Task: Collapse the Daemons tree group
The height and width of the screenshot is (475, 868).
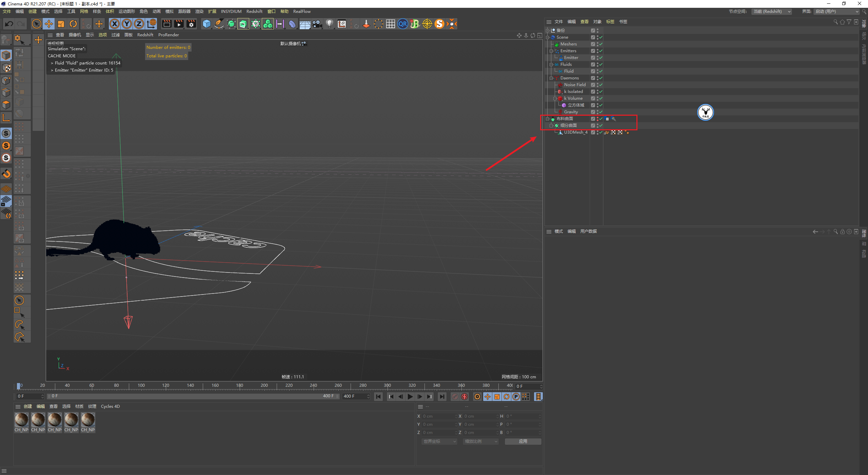Action: pyautogui.click(x=551, y=78)
